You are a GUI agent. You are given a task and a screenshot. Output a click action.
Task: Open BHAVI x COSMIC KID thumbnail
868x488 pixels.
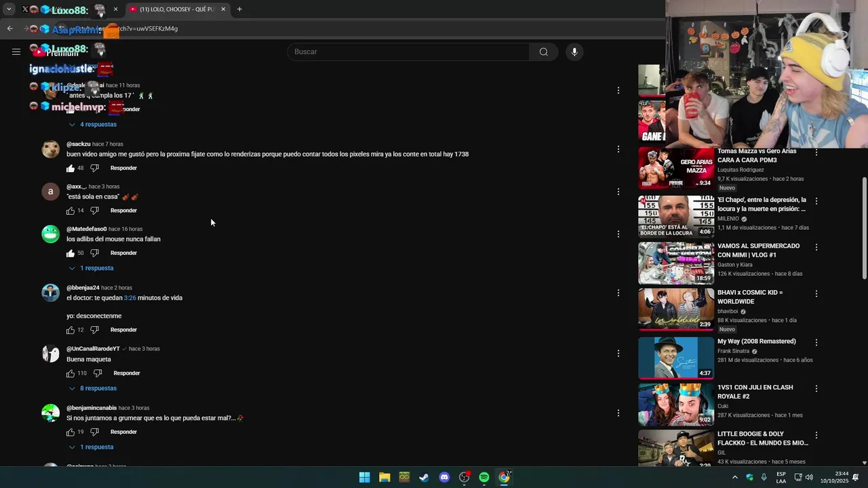(676, 309)
